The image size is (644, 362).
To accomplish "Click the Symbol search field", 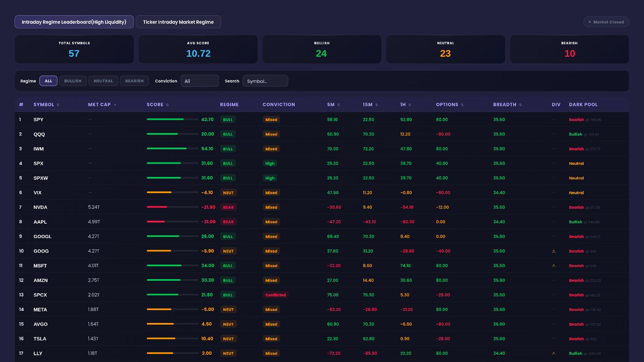I will point(265,81).
